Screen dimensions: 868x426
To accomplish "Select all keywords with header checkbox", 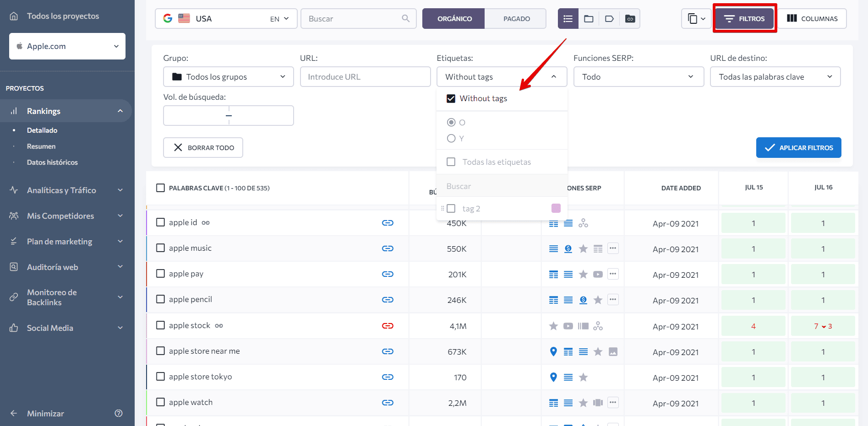I will pos(160,188).
